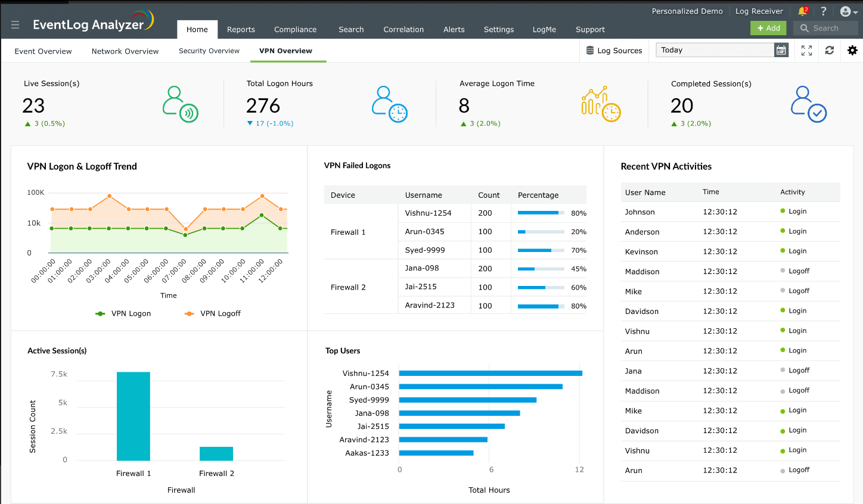
Task: Click Vishnu-1254 failed logon percentage bar
Action: click(541, 213)
